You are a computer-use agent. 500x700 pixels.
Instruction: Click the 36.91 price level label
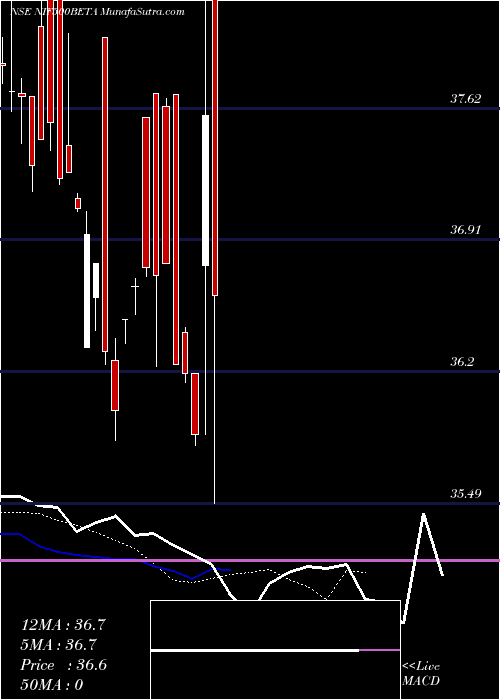pyautogui.click(x=465, y=230)
